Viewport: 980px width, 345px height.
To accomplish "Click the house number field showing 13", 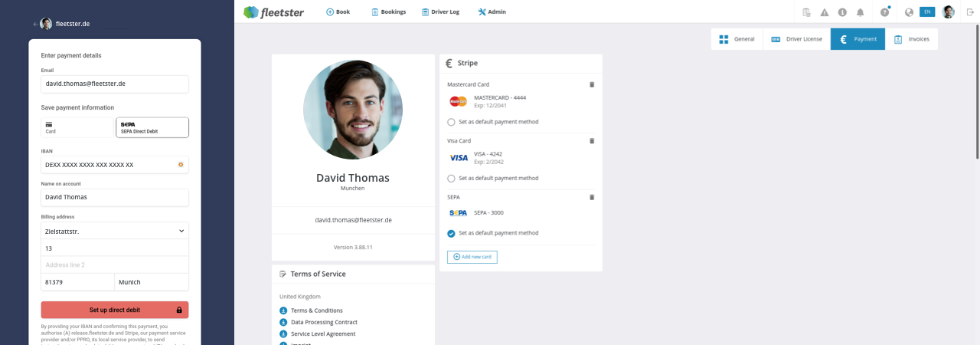I will pos(115,248).
